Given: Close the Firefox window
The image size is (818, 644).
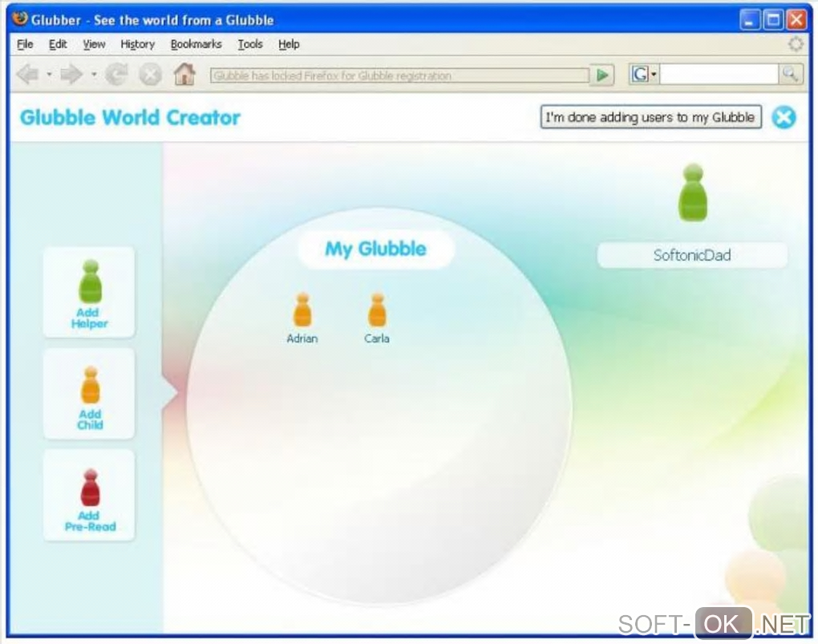Looking at the screenshot, I should point(796,20).
